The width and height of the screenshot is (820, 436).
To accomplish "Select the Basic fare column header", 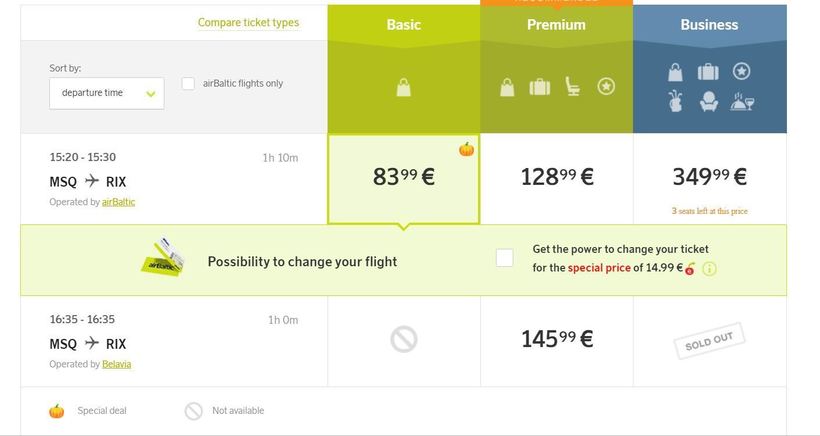I will 404,24.
